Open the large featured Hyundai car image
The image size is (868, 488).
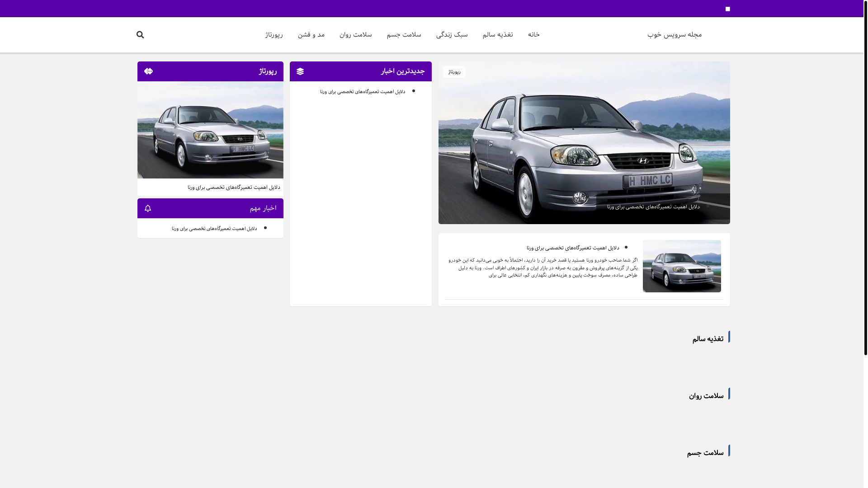(584, 143)
